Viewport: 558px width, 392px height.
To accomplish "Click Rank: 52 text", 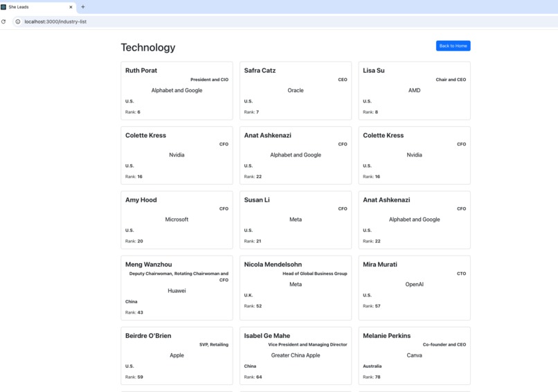I will click(x=253, y=306).
